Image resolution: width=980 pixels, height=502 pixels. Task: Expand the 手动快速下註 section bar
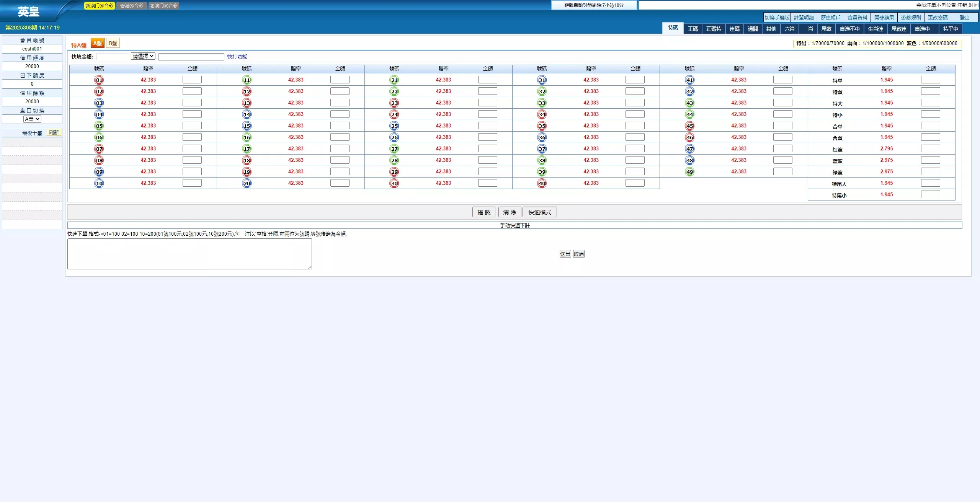tap(514, 225)
